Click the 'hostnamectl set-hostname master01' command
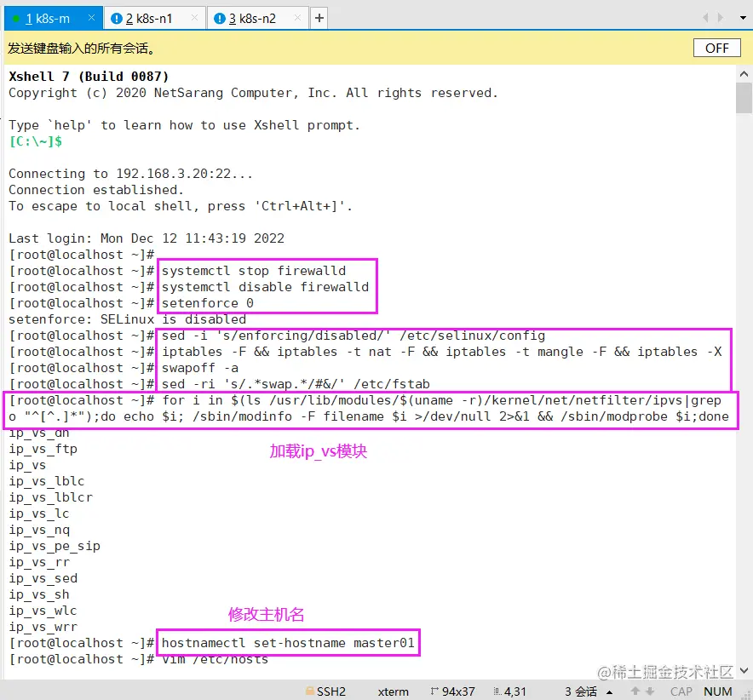The image size is (753, 700). 288,643
